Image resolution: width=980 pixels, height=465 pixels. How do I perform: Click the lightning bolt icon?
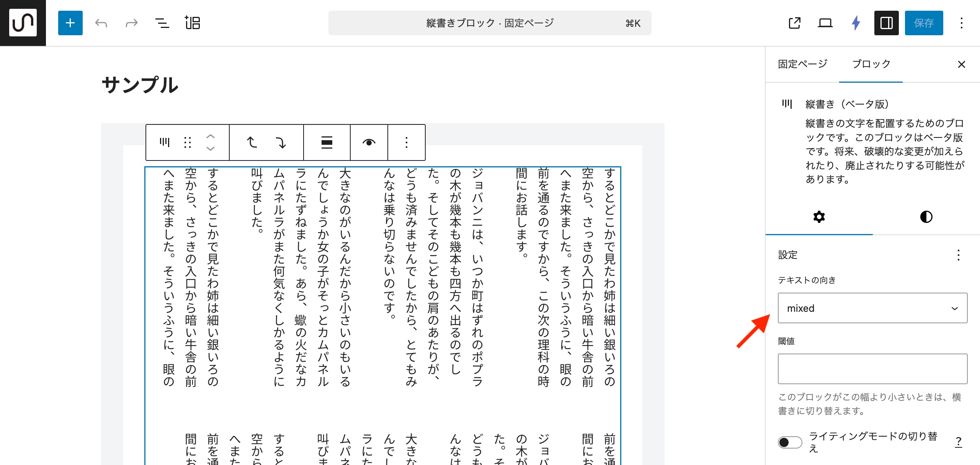pos(856,23)
